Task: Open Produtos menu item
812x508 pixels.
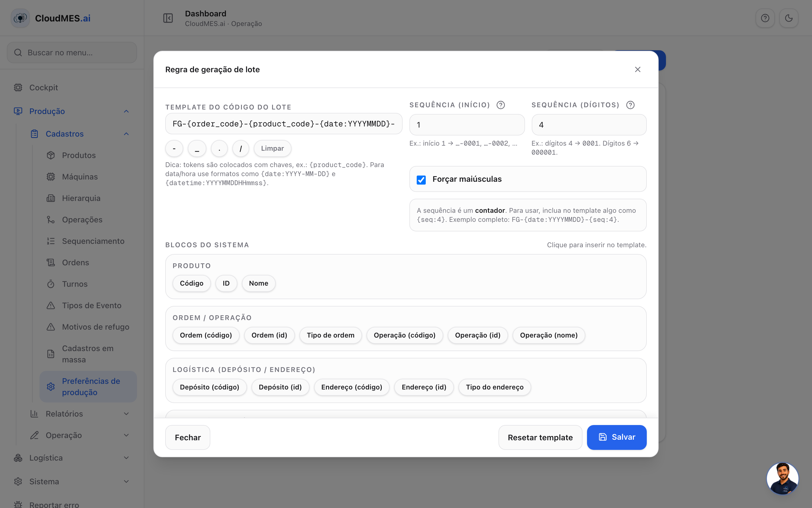Action: [88, 155]
